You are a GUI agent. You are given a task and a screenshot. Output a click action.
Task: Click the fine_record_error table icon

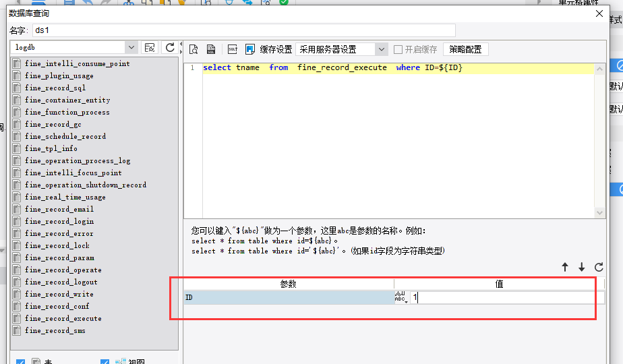17,234
